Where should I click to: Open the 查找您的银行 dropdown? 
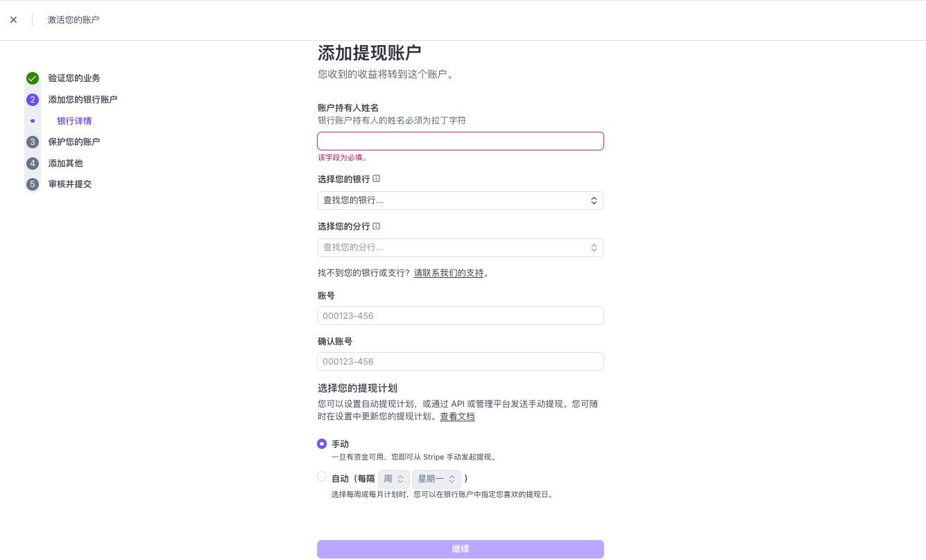pyautogui.click(x=460, y=200)
